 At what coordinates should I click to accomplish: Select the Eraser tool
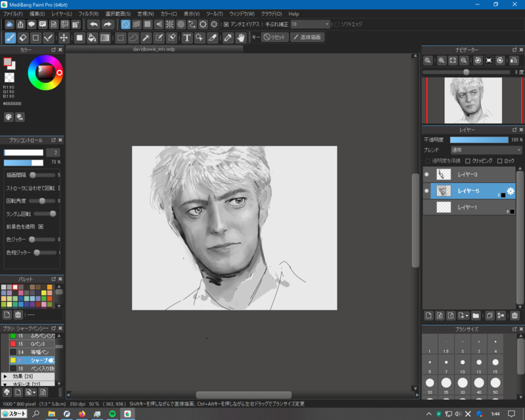(23, 37)
